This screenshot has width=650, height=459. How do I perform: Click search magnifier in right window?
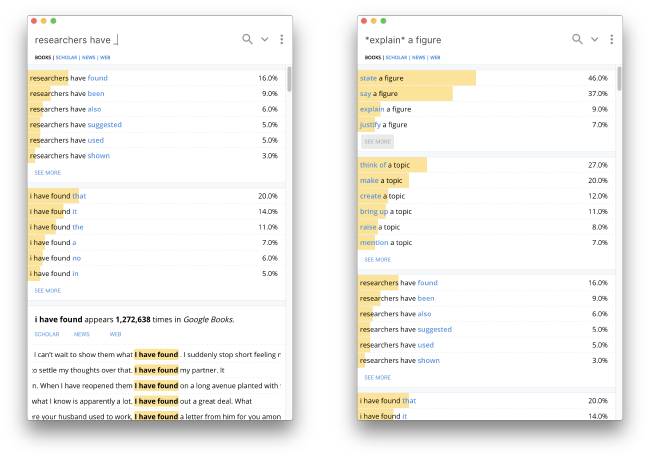577,39
